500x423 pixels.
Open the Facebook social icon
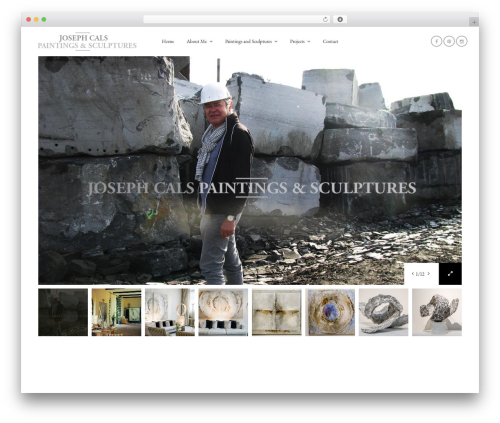436,41
